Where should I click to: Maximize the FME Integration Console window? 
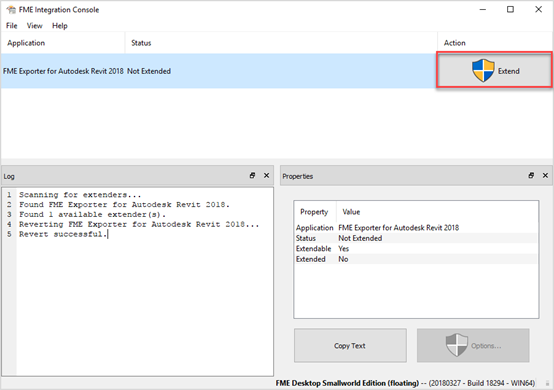(511, 10)
